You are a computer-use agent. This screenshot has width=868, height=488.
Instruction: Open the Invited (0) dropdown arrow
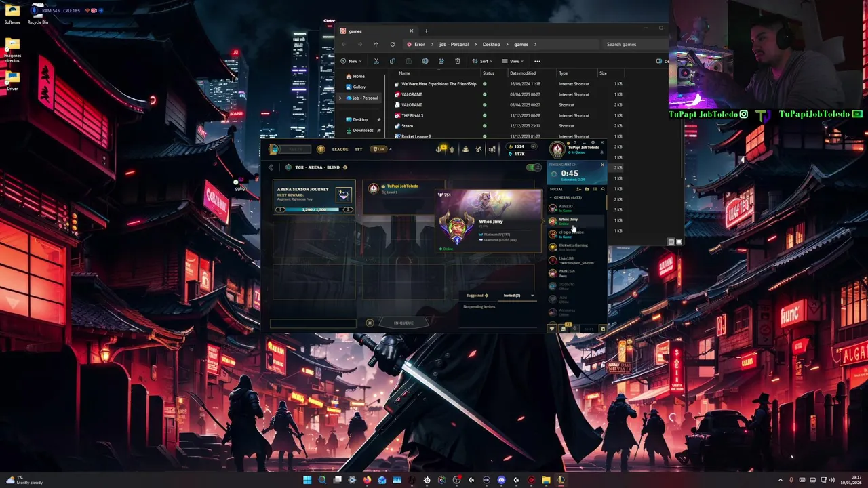(532, 296)
